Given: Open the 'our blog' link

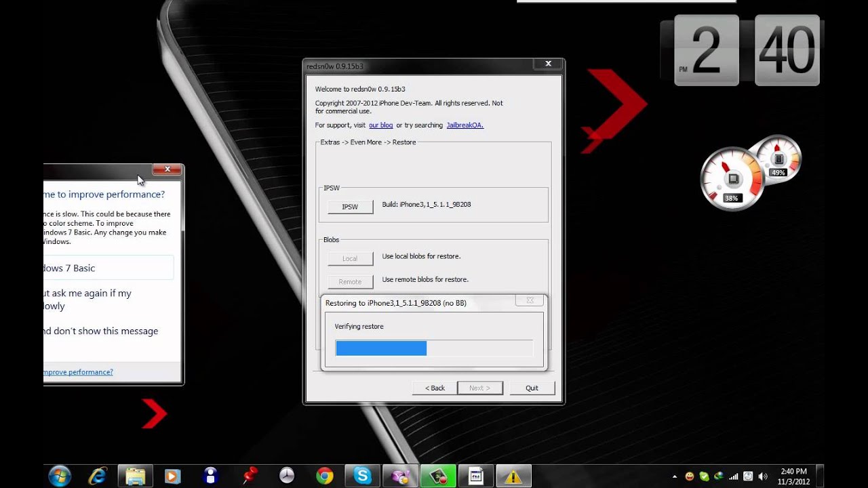Looking at the screenshot, I should pyautogui.click(x=380, y=125).
